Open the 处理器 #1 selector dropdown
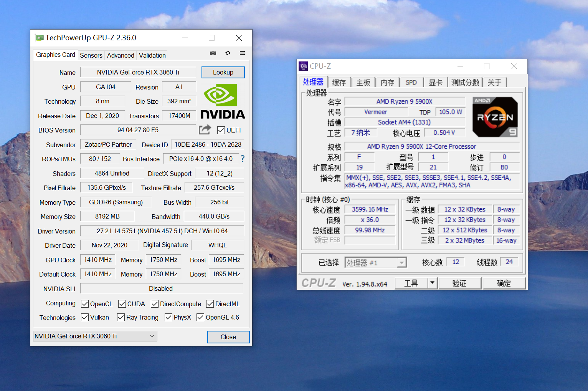This screenshot has height=391, width=588. (x=401, y=262)
